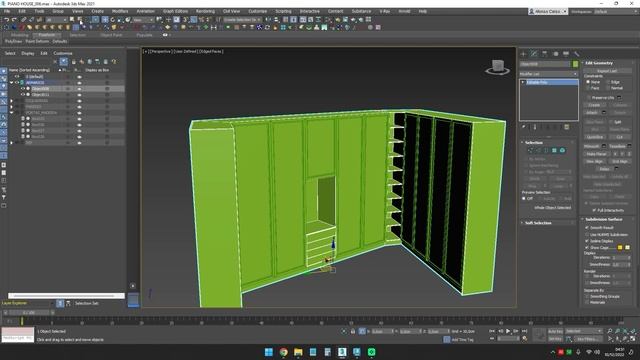
Task: Open Select by Name tool
Action: point(80,20)
